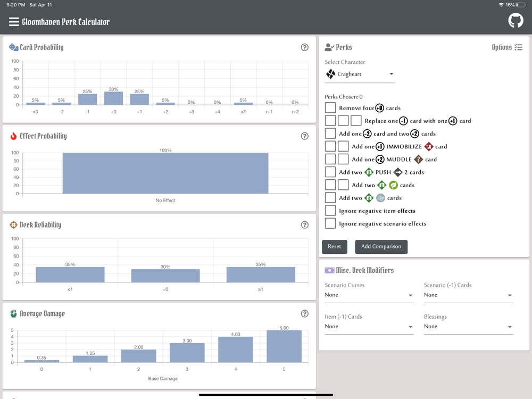Screen dimensions: 532x399
Task: Click the Reset button
Action: click(x=334, y=247)
